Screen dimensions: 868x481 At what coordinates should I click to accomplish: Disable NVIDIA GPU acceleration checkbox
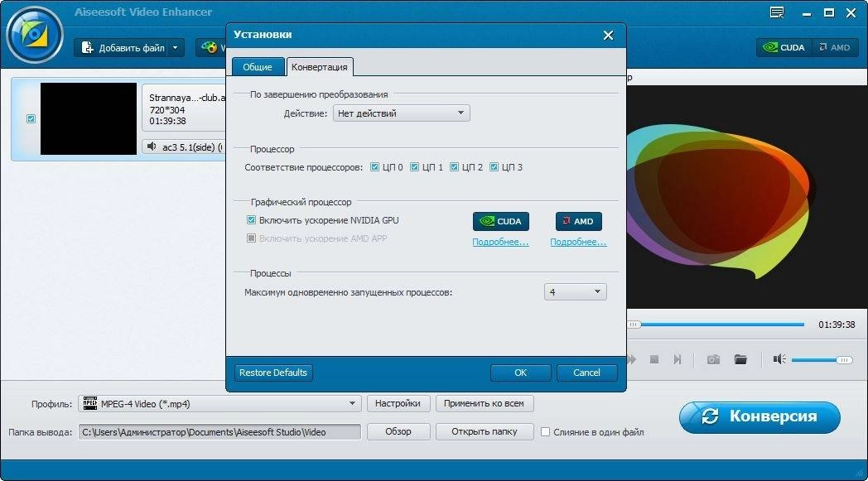tap(251, 219)
